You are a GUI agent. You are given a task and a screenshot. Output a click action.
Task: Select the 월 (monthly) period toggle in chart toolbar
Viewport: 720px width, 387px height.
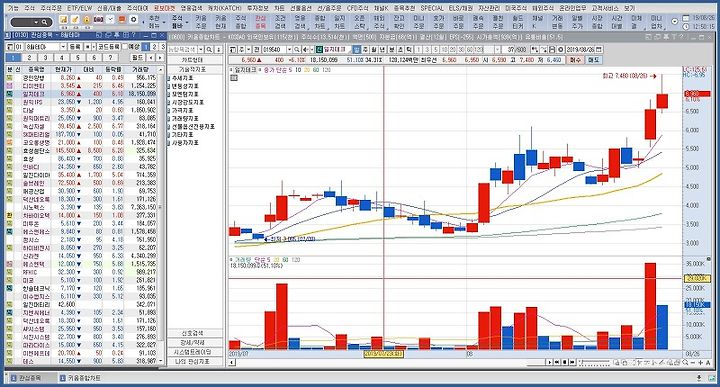(x=374, y=49)
